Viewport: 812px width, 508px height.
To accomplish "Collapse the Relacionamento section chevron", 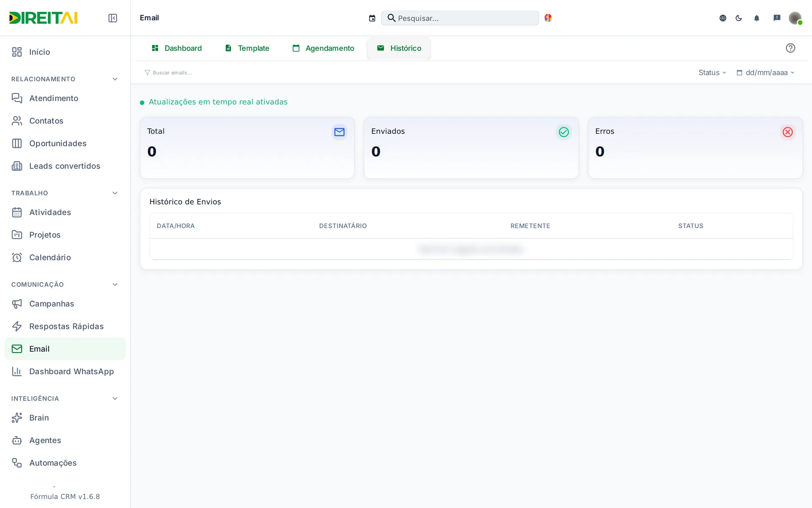I will 115,79.
